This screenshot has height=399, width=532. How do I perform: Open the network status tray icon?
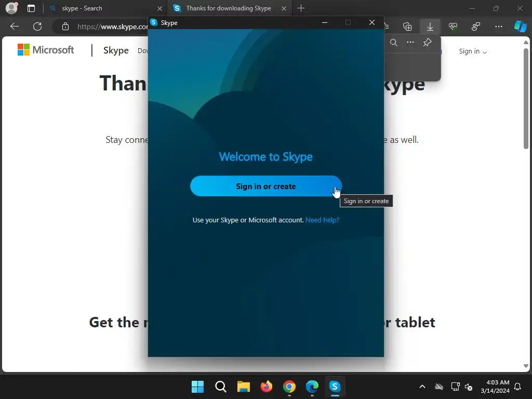tap(455, 387)
